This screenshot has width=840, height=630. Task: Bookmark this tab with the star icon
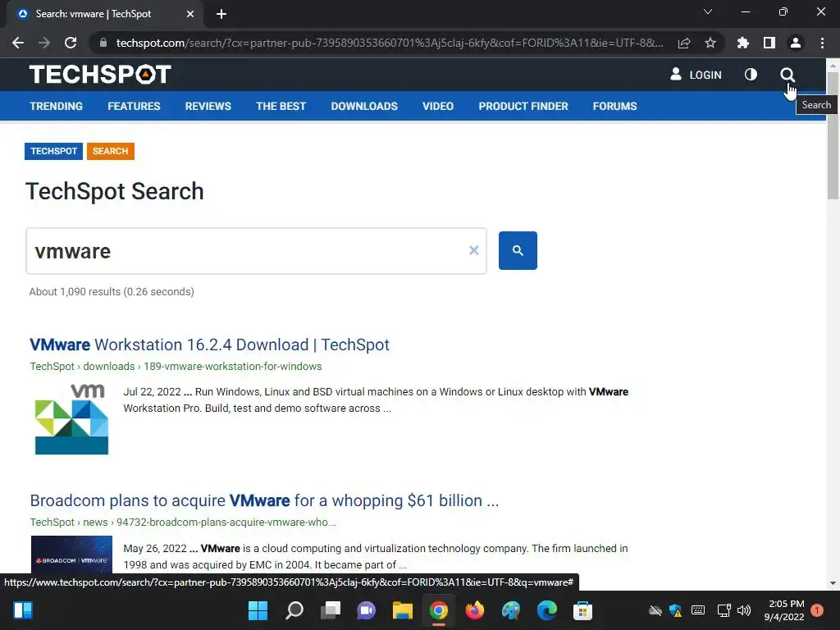(x=710, y=43)
